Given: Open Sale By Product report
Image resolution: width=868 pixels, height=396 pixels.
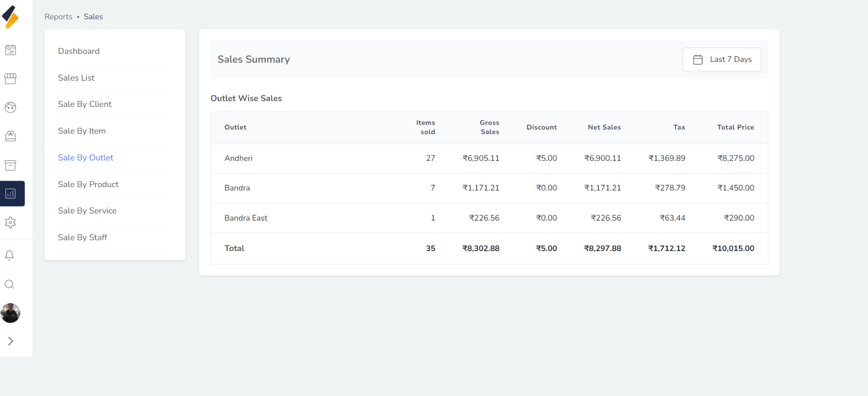Looking at the screenshot, I should click(88, 184).
